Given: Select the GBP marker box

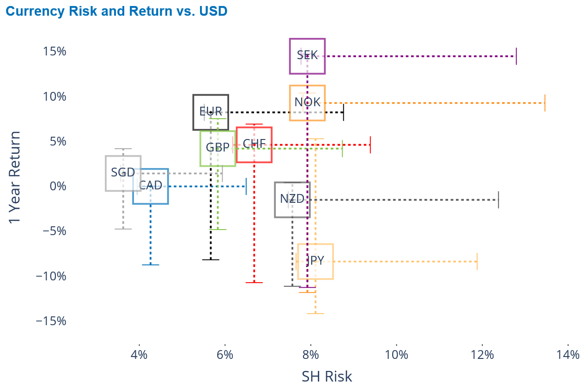Looking at the screenshot, I should tap(218, 148).
